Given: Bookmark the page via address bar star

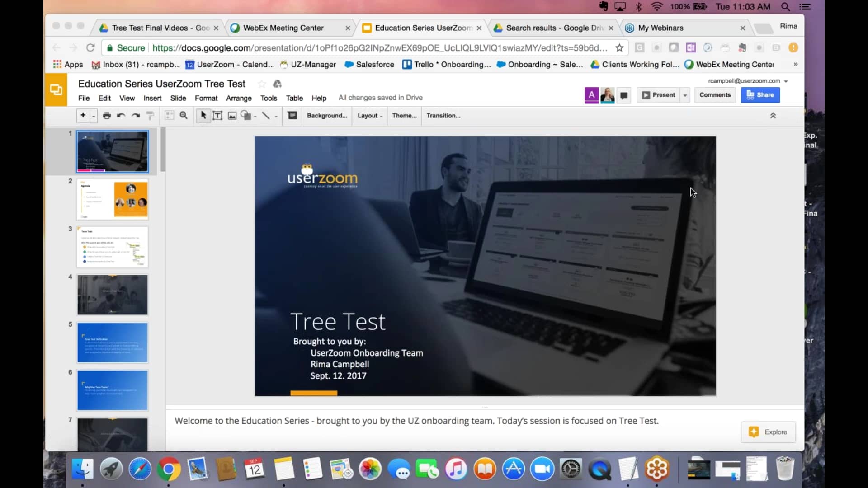Looking at the screenshot, I should pyautogui.click(x=619, y=47).
